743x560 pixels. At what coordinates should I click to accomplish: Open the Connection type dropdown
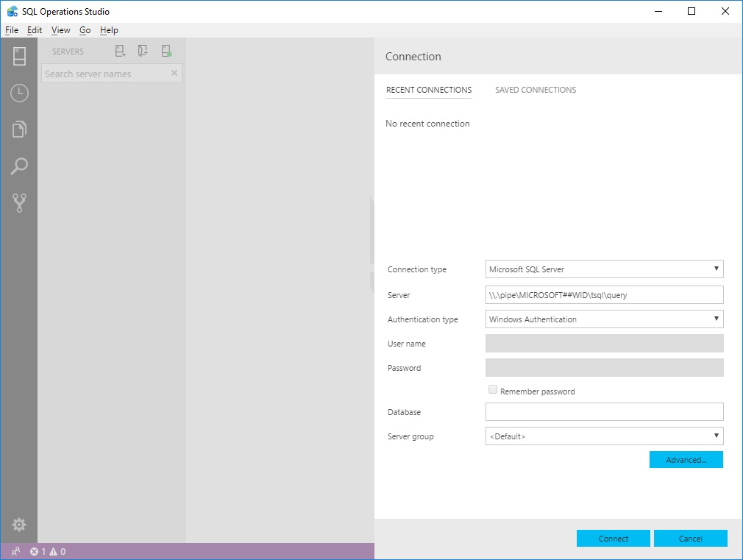click(604, 269)
